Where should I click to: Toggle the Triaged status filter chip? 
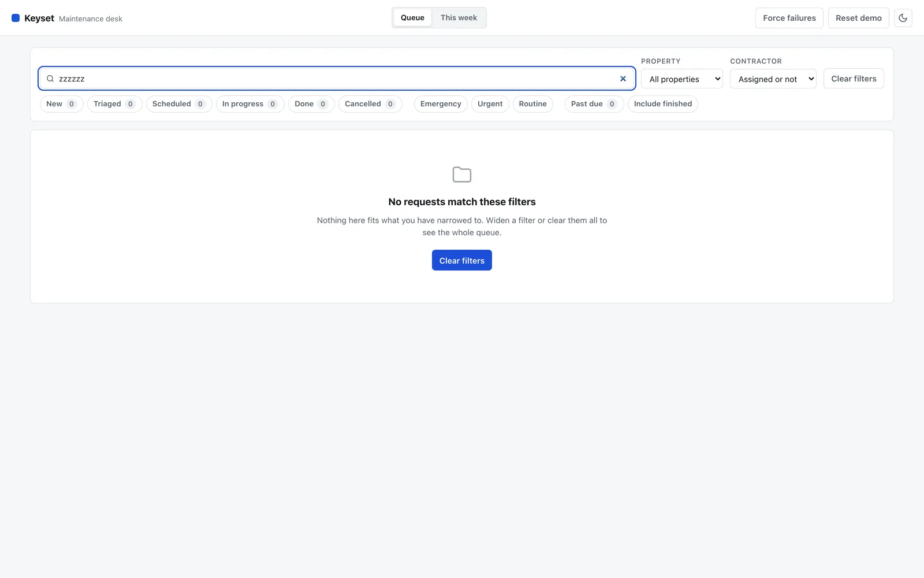point(114,104)
